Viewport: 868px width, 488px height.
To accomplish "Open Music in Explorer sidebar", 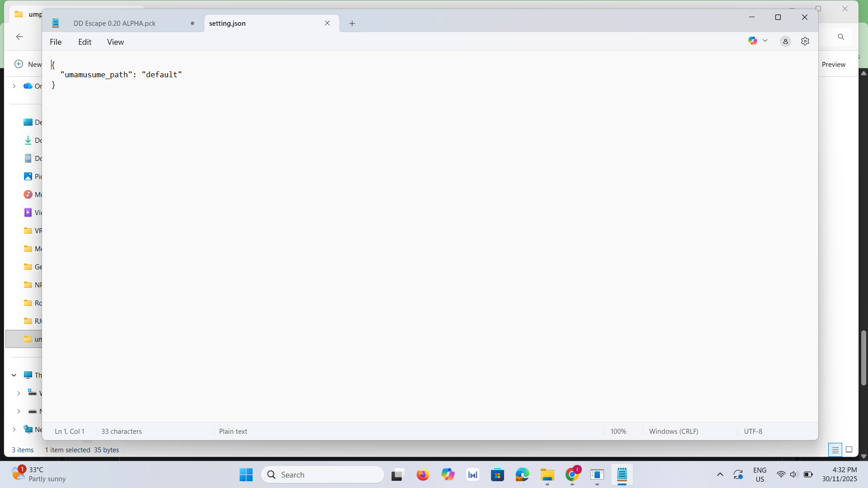I will (x=32, y=194).
